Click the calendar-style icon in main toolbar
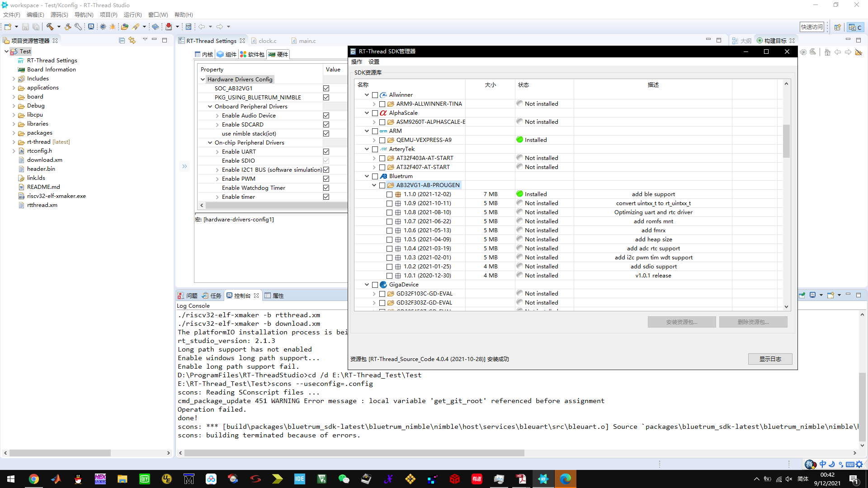The image size is (868, 488). click(x=189, y=27)
